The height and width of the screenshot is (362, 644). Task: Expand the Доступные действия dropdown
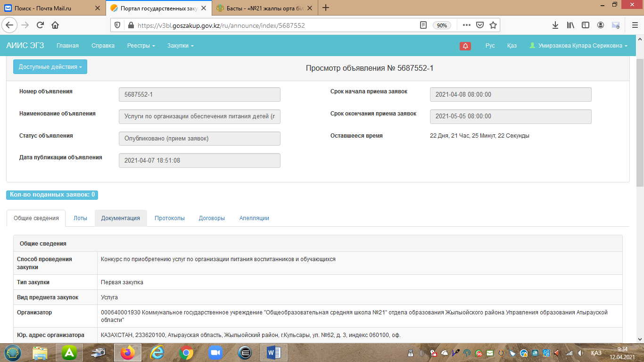pos(50,67)
